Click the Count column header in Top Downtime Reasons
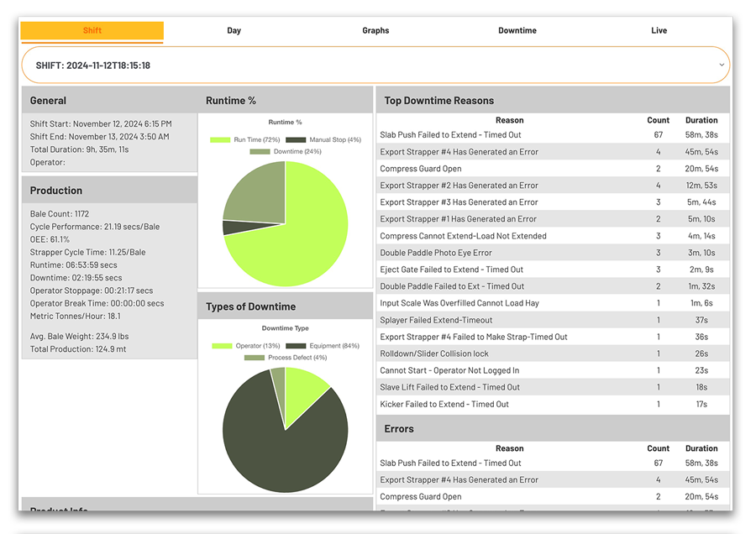This screenshot has width=756, height=534. coord(659,120)
